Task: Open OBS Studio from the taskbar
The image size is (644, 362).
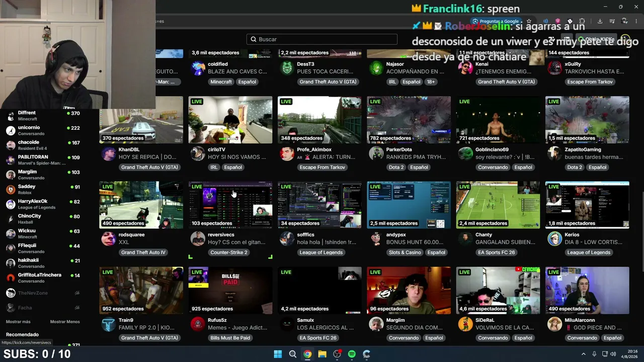Action: (337, 354)
